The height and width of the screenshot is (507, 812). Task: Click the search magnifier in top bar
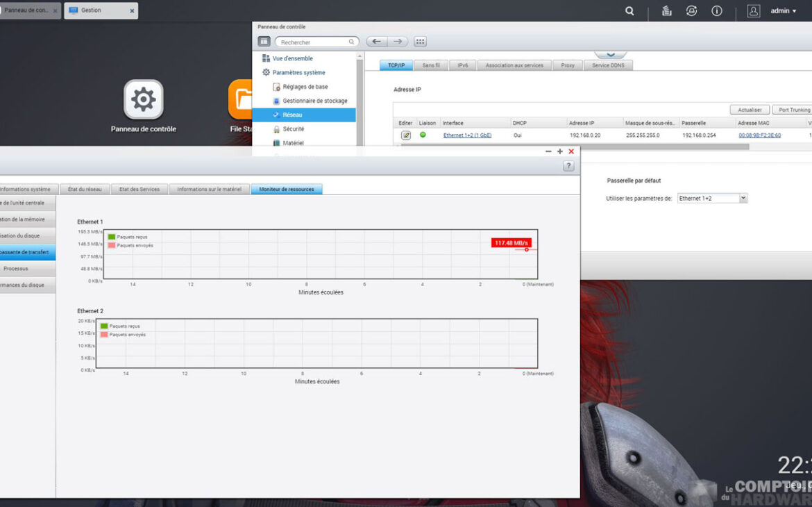pos(629,11)
